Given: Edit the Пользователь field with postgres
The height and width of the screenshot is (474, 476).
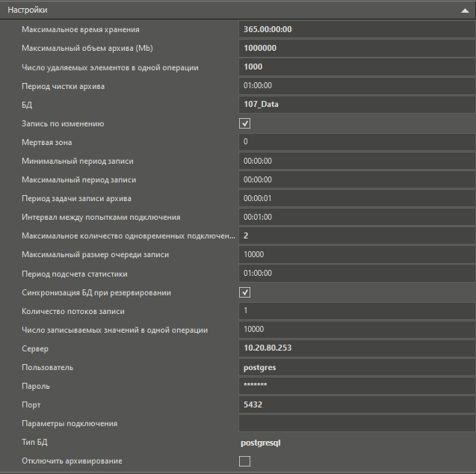Looking at the screenshot, I should click(x=356, y=367).
